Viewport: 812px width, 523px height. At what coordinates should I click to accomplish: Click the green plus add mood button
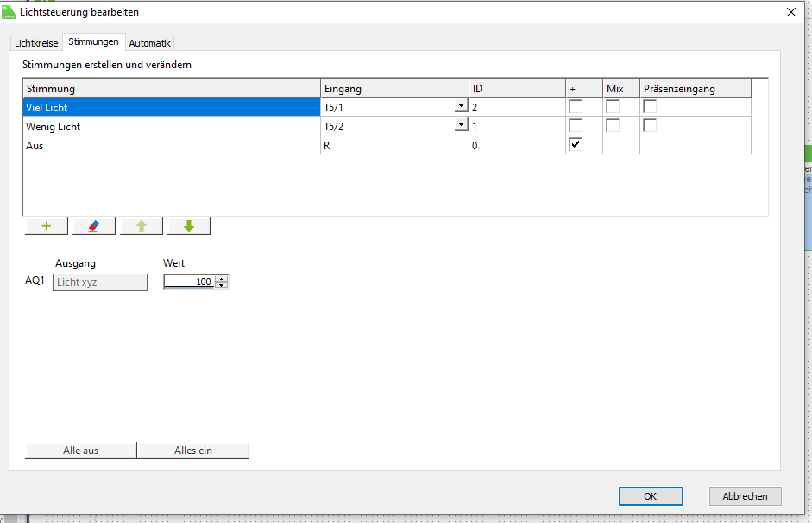click(x=47, y=226)
